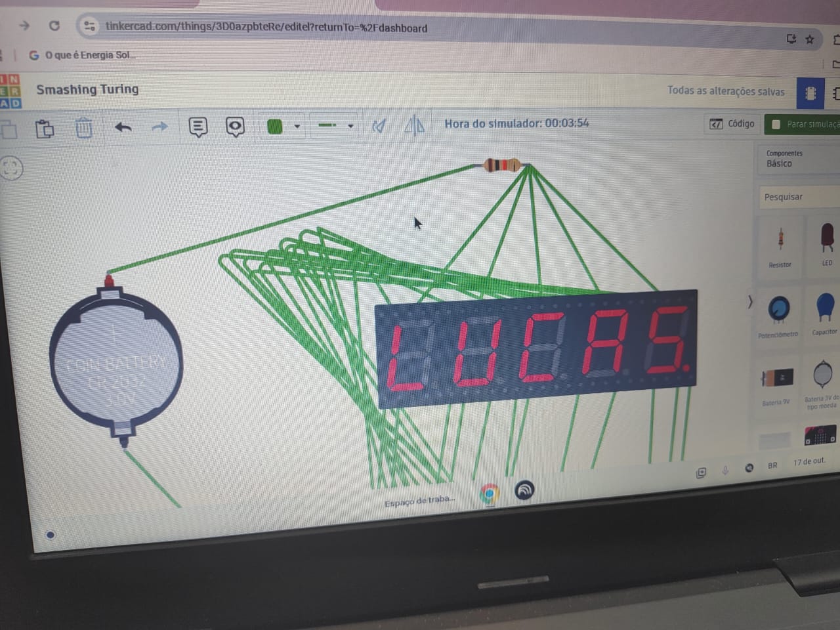Click the mirror flip icon

414,125
